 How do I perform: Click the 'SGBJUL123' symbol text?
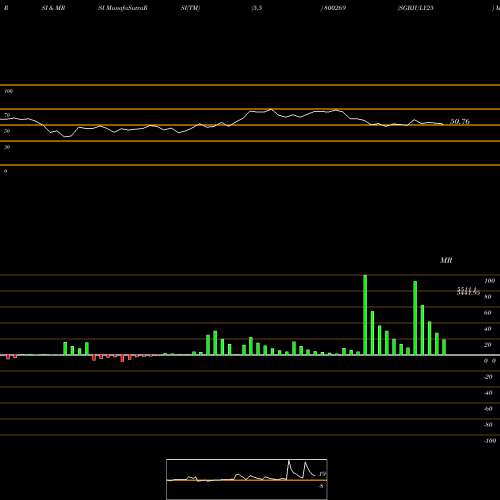416,8
